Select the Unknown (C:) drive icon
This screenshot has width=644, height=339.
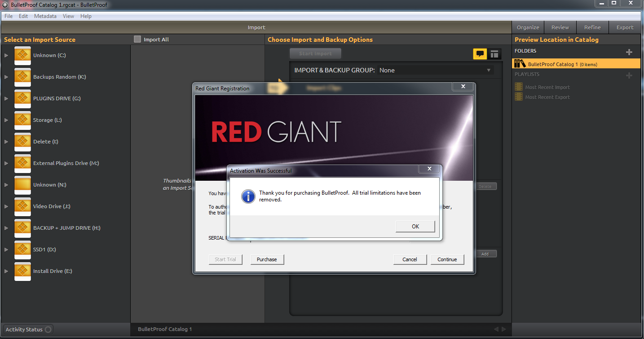tap(22, 55)
